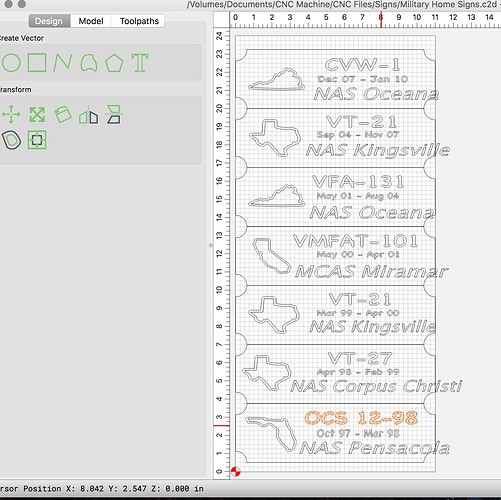Select the Rectangle create vector tool
The width and height of the screenshot is (501, 500).
click(37, 63)
